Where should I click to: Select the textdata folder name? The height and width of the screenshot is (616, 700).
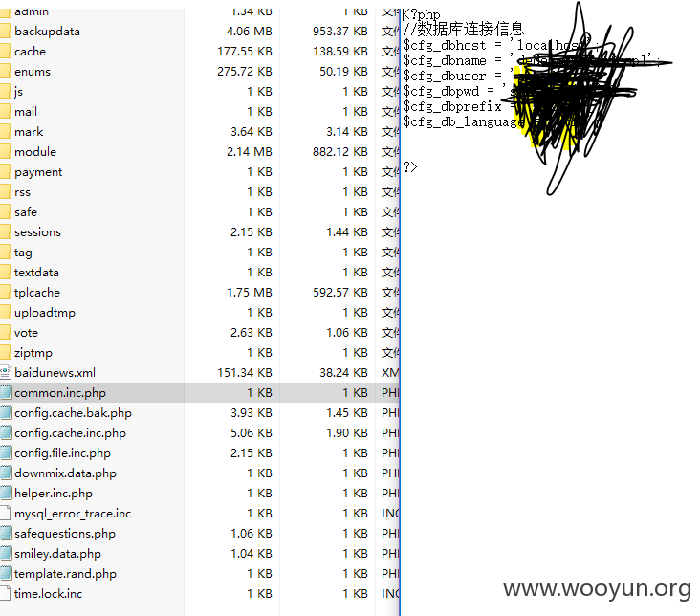[x=36, y=273]
